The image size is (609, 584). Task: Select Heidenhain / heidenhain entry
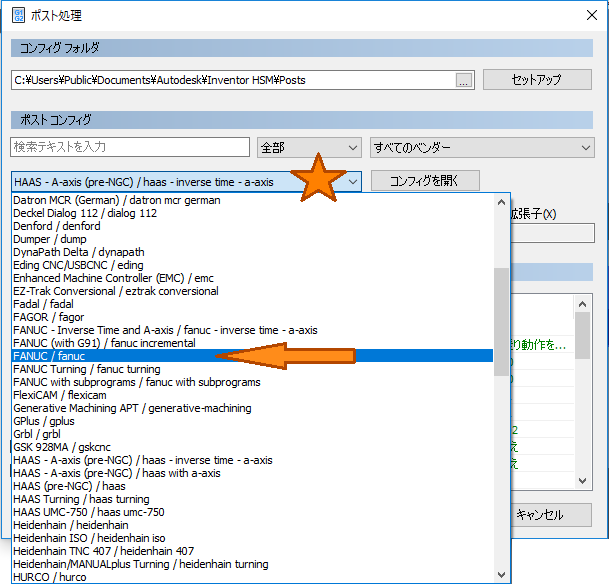(252, 525)
